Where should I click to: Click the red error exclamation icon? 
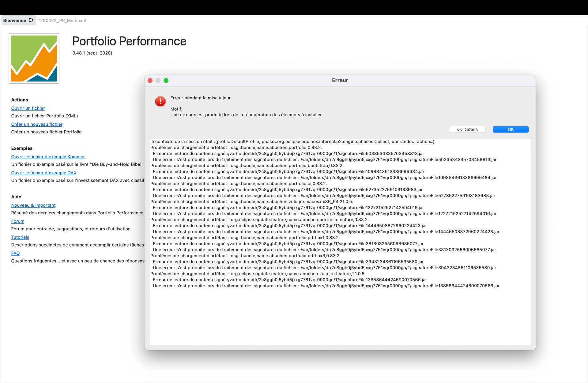[x=160, y=101]
